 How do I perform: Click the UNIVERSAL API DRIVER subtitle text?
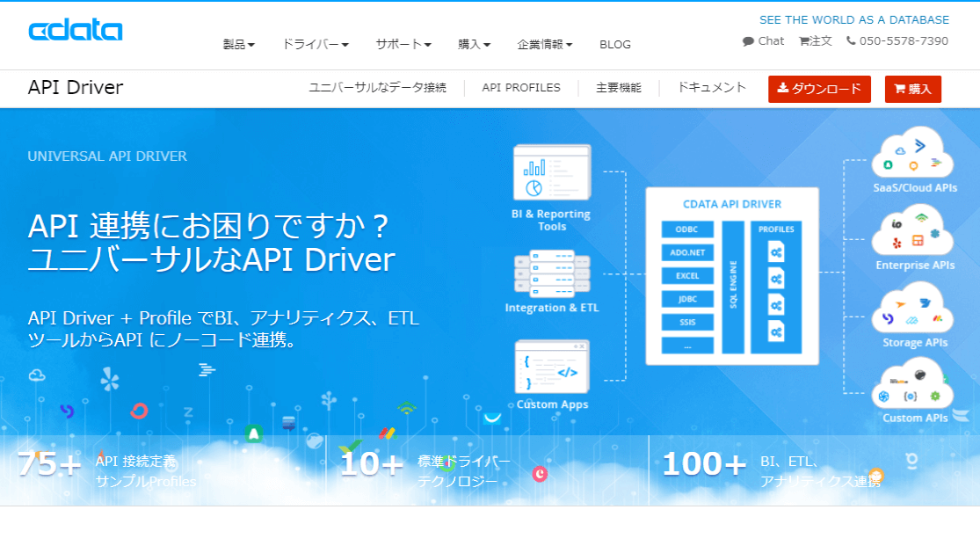coord(107,157)
